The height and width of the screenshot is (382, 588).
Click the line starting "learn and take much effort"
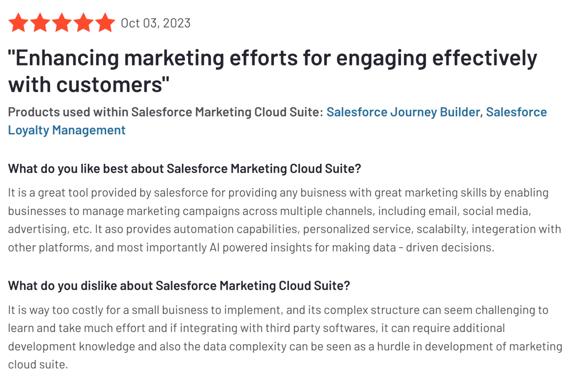pyautogui.click(x=256, y=328)
